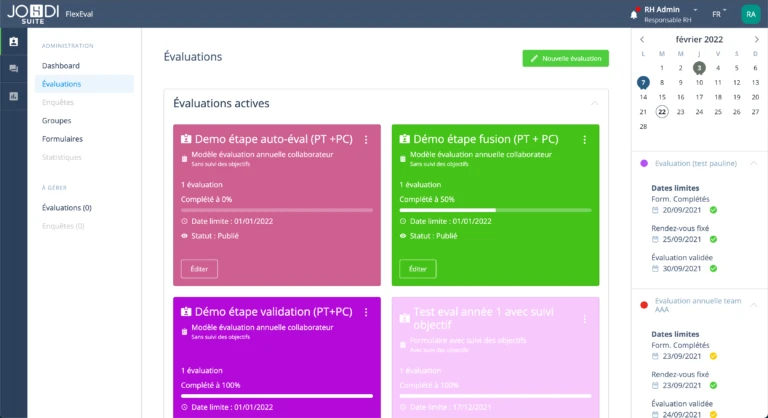Open the statistics chart icon in left rail
This screenshot has width=768, height=418.
(x=13, y=96)
